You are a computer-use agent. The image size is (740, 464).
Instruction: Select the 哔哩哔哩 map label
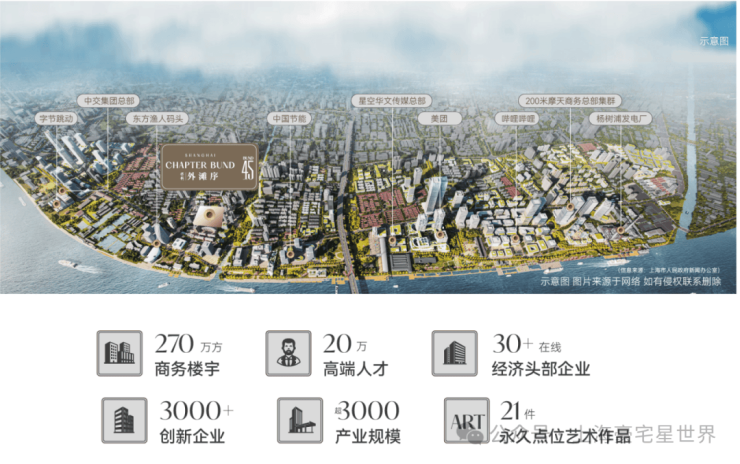pos(518,118)
